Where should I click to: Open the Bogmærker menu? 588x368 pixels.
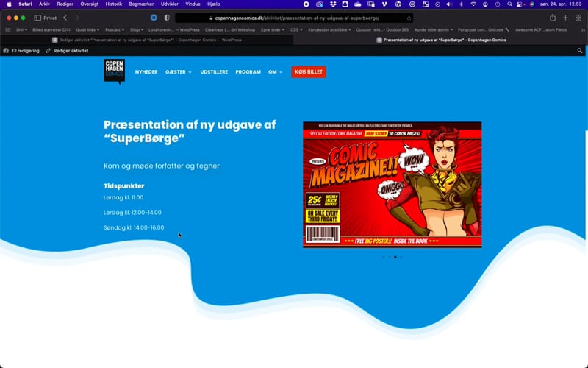point(141,4)
